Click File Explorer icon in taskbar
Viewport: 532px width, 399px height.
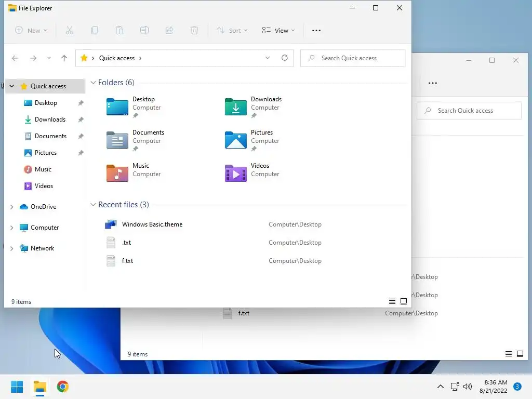(x=39, y=387)
